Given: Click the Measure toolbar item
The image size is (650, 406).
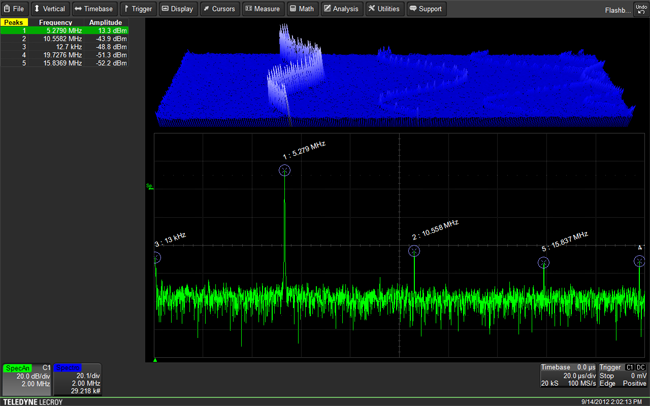Looking at the screenshot, I should tap(263, 9).
